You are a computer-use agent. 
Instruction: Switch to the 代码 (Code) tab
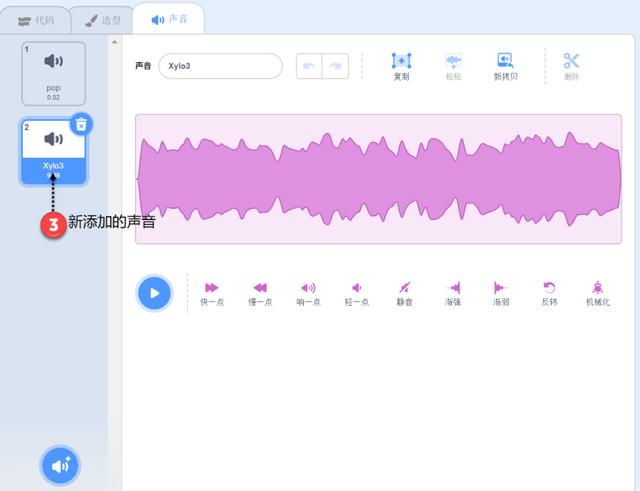tap(36, 20)
